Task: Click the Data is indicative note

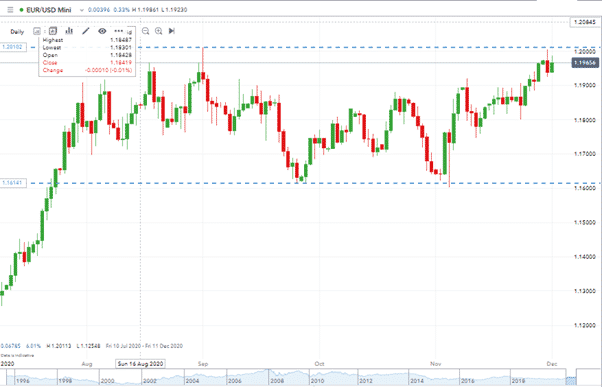Action: click(x=17, y=356)
